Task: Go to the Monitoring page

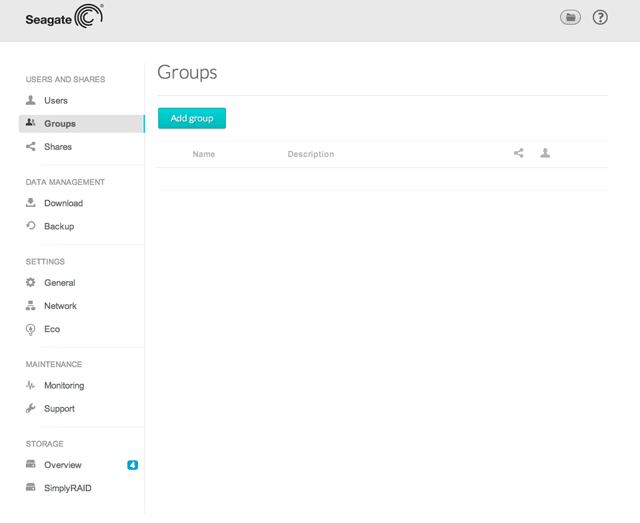Action: 63,385
